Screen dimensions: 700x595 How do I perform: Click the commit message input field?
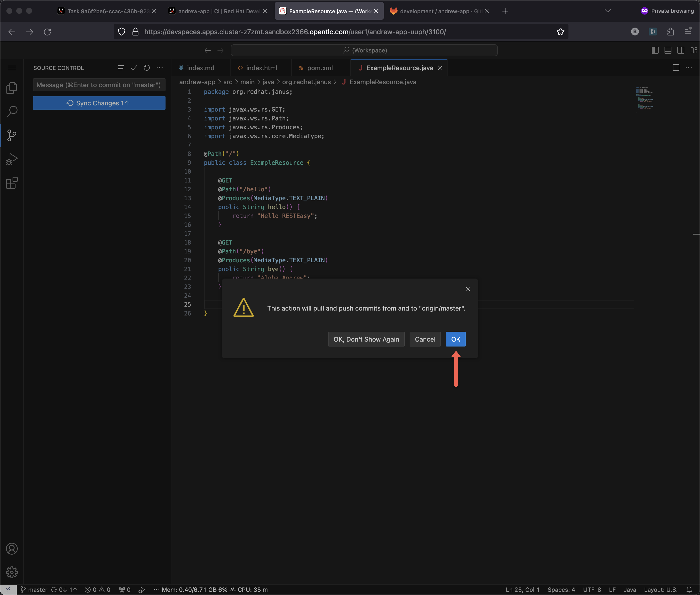[99, 85]
